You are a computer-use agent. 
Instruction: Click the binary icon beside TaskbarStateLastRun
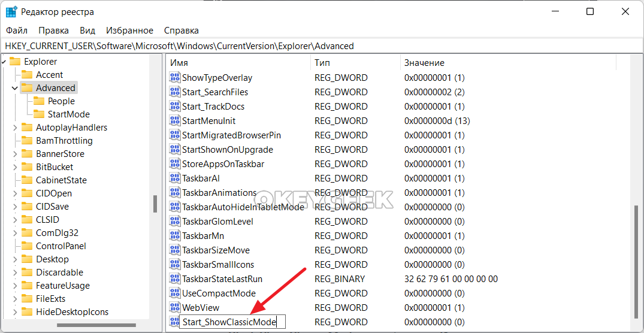pyautogui.click(x=175, y=279)
